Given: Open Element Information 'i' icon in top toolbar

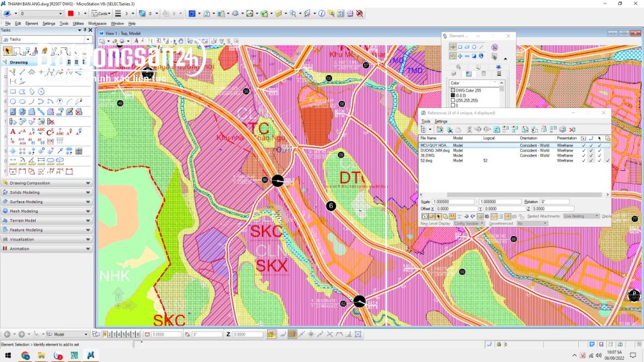Looking at the screenshot, I should (321, 14).
